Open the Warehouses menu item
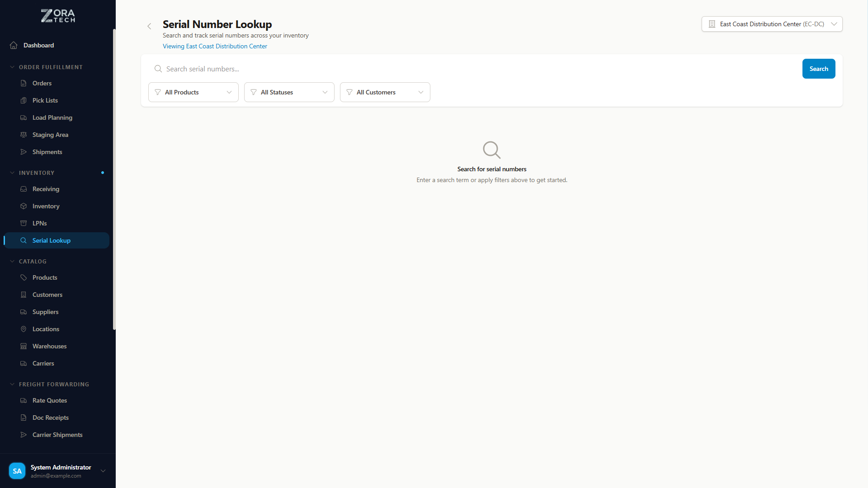 49,346
